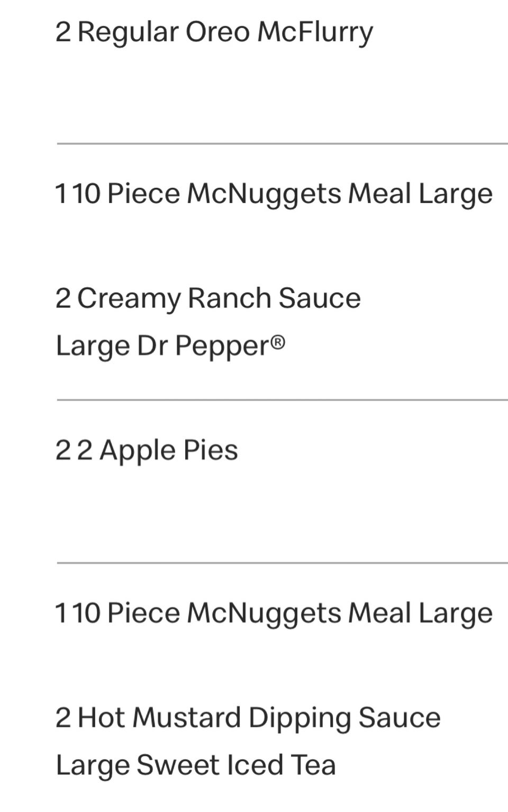Tap the quantity 2 before Creamy Ranch Sauce
Viewport: 508px width, 812px height.
click(62, 298)
